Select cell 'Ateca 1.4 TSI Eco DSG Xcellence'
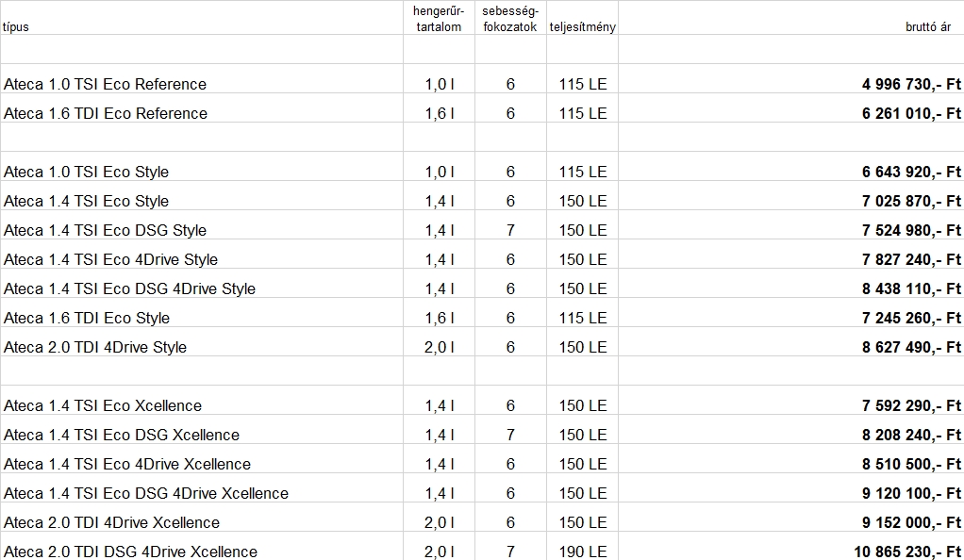Image resolution: width=964 pixels, height=560 pixels. click(202, 430)
